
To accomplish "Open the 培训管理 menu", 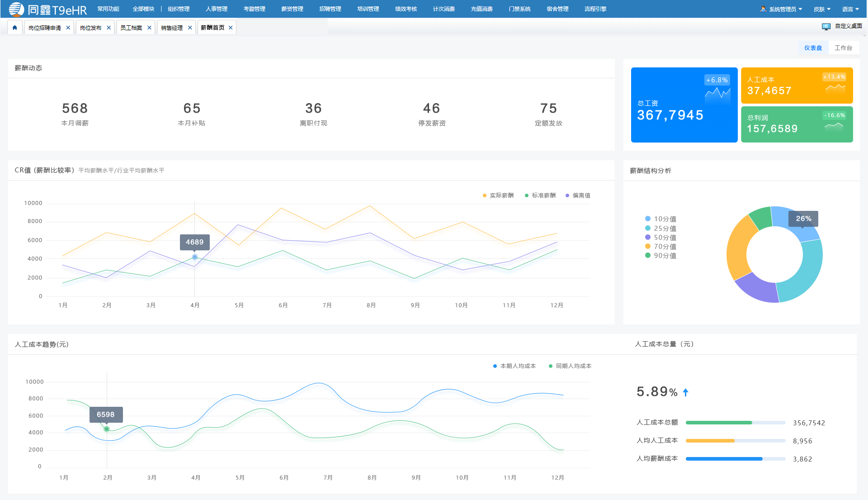I will 368,9.
